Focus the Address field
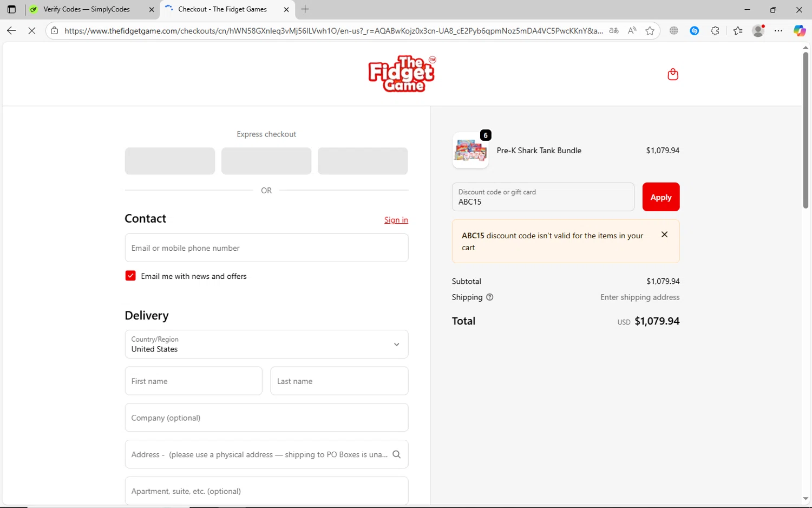 click(x=266, y=454)
